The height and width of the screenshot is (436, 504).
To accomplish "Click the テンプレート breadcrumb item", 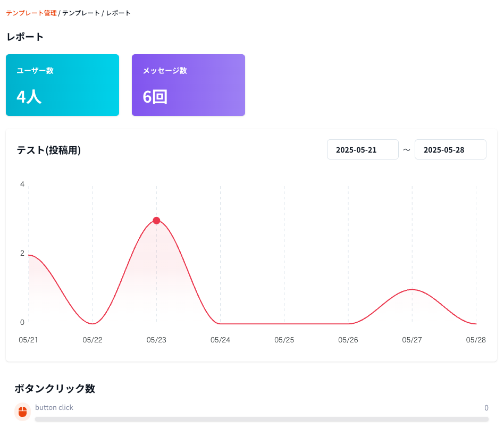I will pyautogui.click(x=81, y=13).
